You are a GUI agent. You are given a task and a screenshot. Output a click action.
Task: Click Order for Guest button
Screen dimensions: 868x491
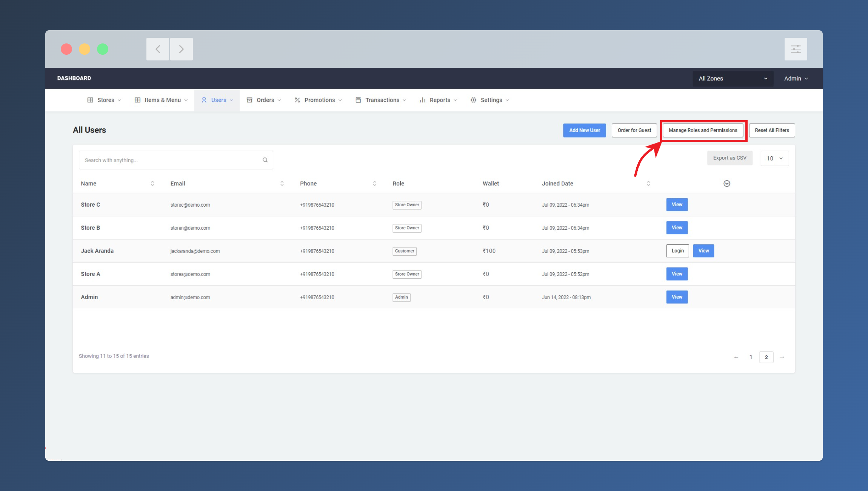(x=634, y=130)
